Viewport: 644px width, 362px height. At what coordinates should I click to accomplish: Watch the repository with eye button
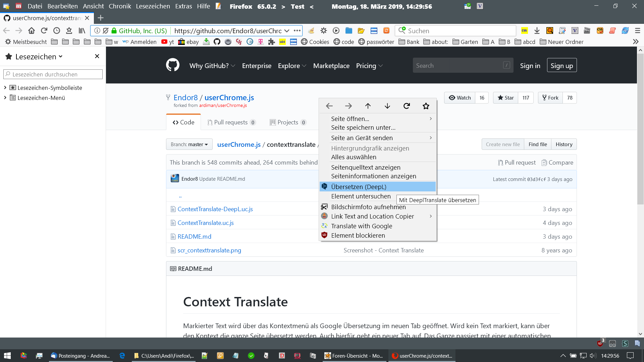(460, 98)
